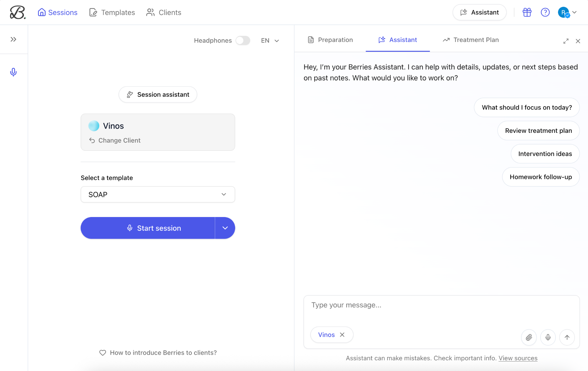588x371 pixels.
Task: Open the EN language dropdown
Action: pos(270,40)
